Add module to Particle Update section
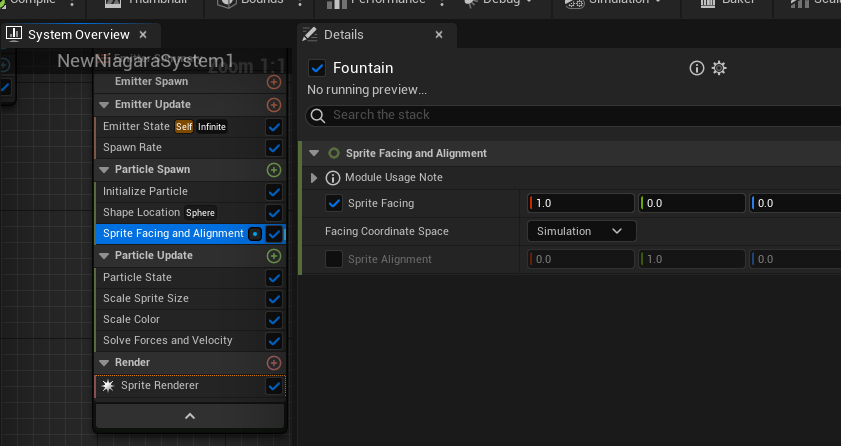This screenshot has width=841, height=446. [x=274, y=256]
